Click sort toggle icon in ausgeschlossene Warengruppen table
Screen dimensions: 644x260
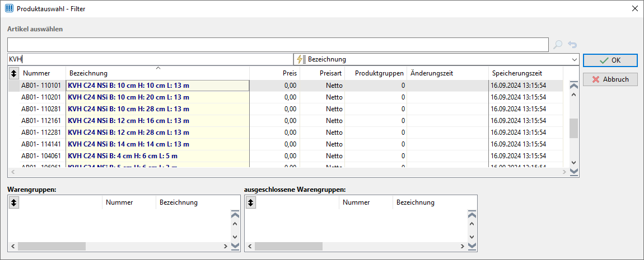pos(250,202)
